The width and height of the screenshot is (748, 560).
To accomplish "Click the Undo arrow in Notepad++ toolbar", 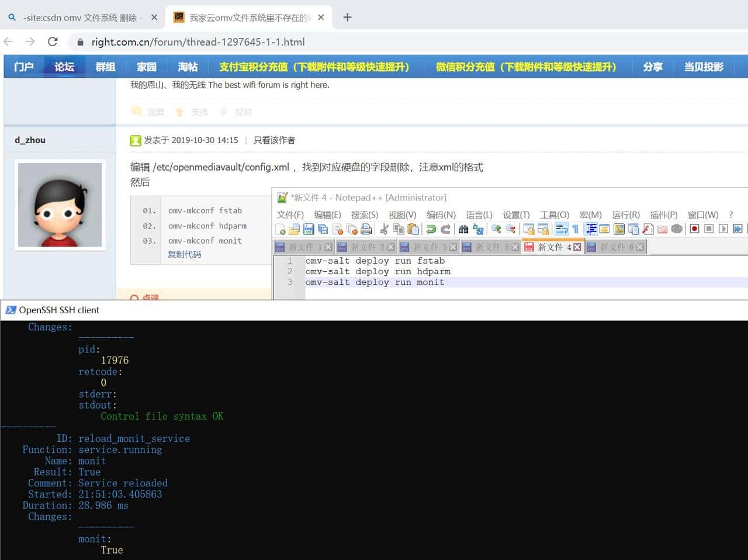I will 431,229.
